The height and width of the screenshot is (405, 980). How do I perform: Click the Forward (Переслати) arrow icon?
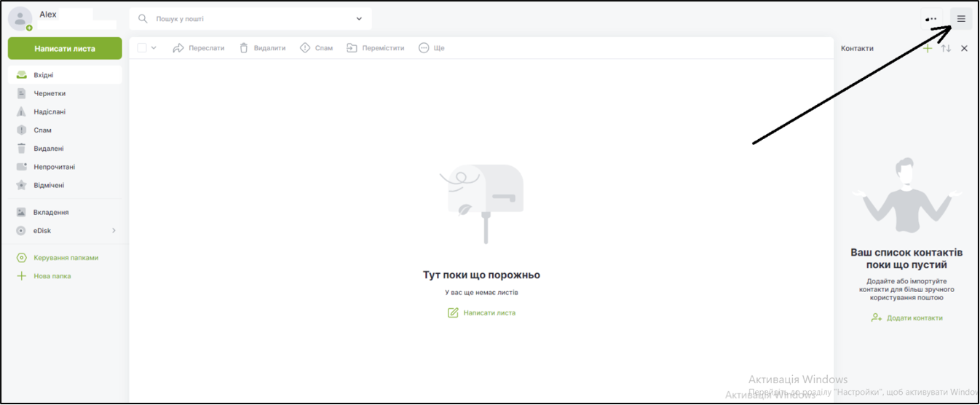pyautogui.click(x=179, y=48)
